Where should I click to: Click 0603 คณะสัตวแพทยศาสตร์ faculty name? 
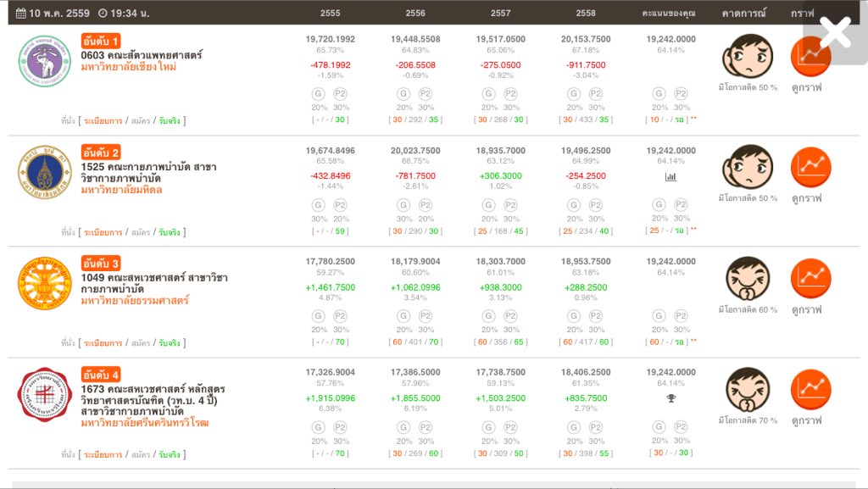tap(142, 55)
